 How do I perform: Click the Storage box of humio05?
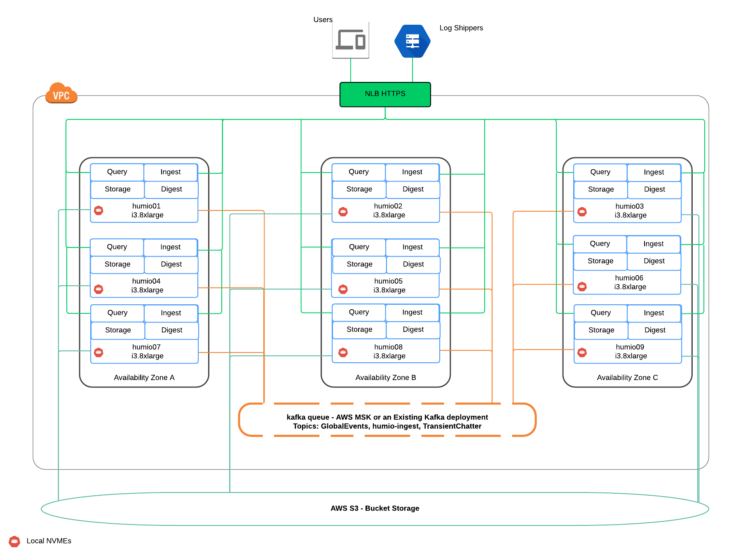[x=360, y=264]
